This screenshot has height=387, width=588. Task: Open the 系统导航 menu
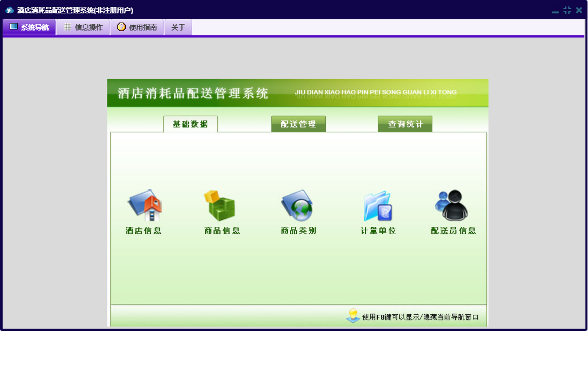[29, 27]
